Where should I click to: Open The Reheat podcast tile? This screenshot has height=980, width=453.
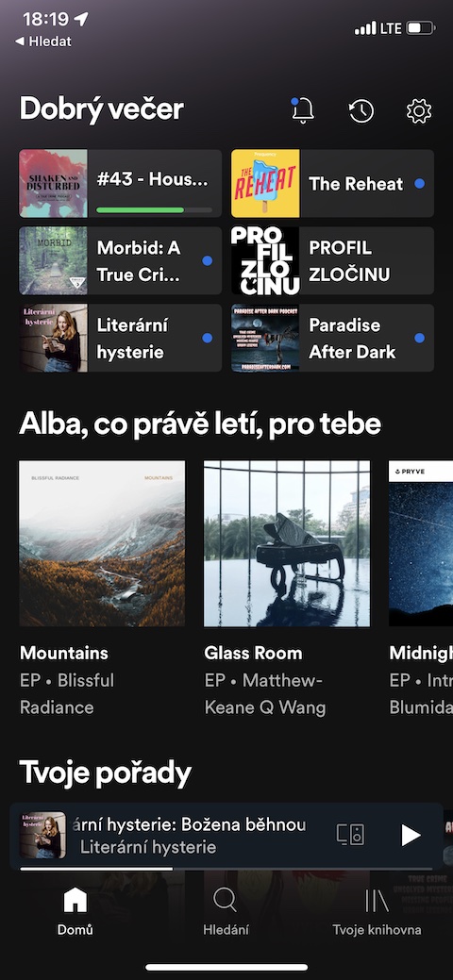(332, 183)
